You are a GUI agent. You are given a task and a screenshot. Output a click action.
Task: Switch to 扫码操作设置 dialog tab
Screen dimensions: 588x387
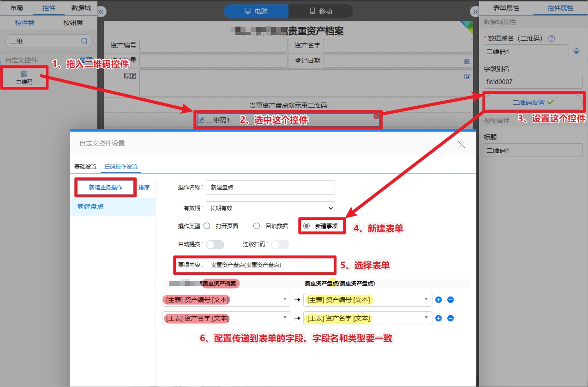pyautogui.click(x=121, y=167)
